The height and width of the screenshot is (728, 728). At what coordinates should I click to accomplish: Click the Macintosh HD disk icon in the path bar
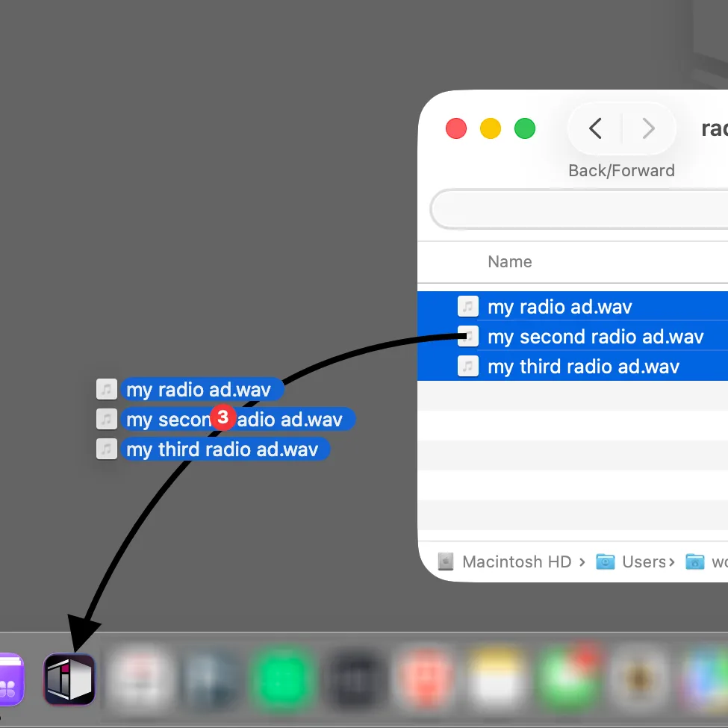click(x=445, y=561)
